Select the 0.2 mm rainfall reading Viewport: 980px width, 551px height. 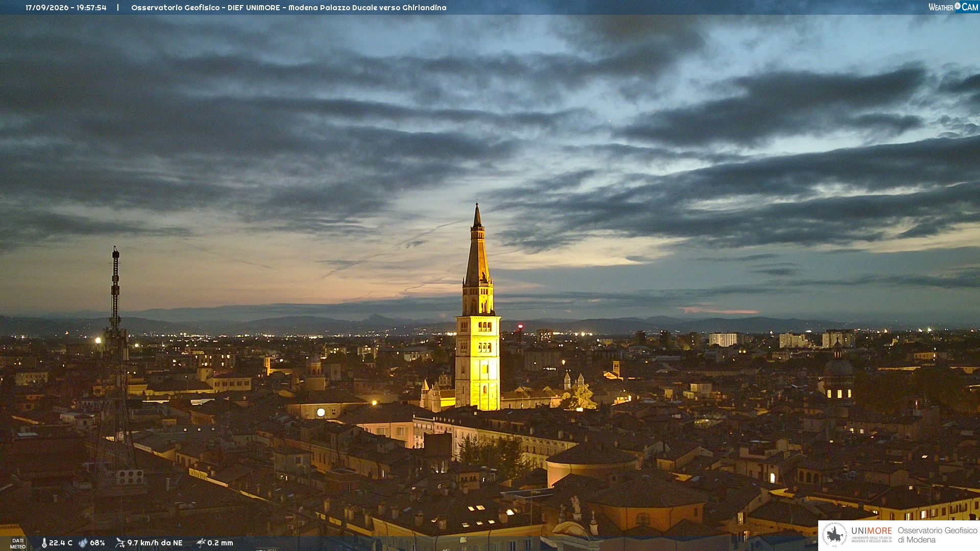pyautogui.click(x=220, y=543)
